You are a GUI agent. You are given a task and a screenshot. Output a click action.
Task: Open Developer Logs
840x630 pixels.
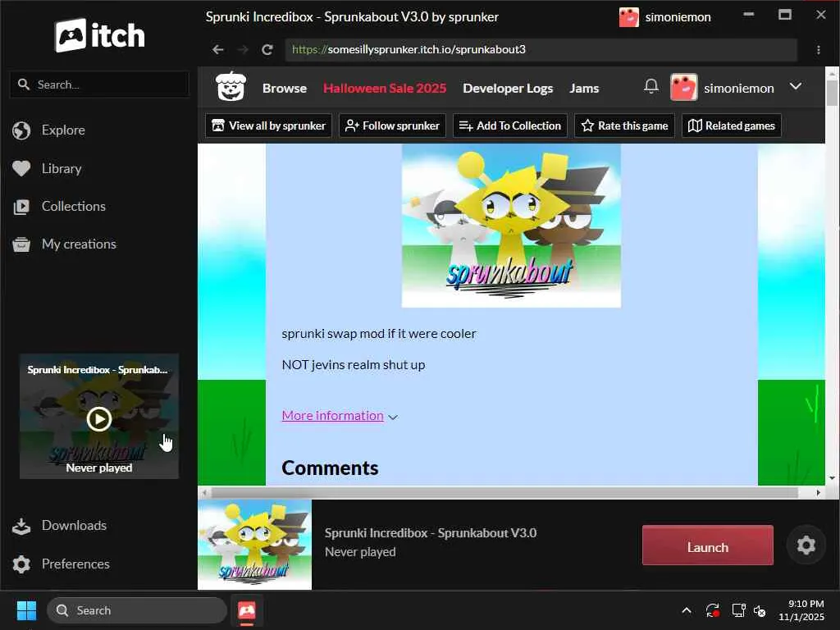pos(508,89)
